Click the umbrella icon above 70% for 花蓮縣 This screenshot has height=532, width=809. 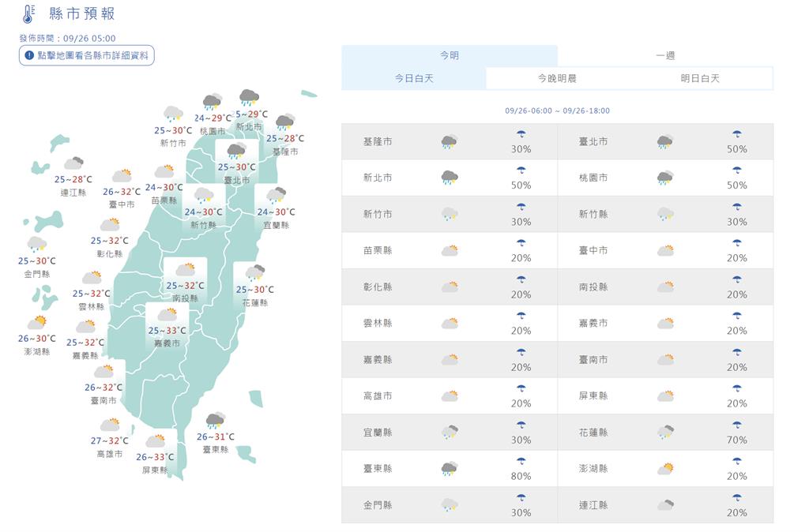737,425
